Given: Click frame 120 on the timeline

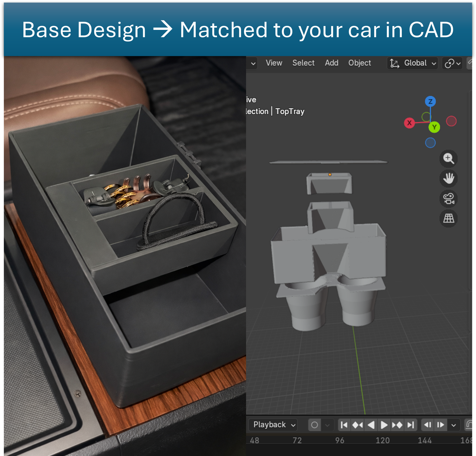Looking at the screenshot, I should tap(383, 441).
